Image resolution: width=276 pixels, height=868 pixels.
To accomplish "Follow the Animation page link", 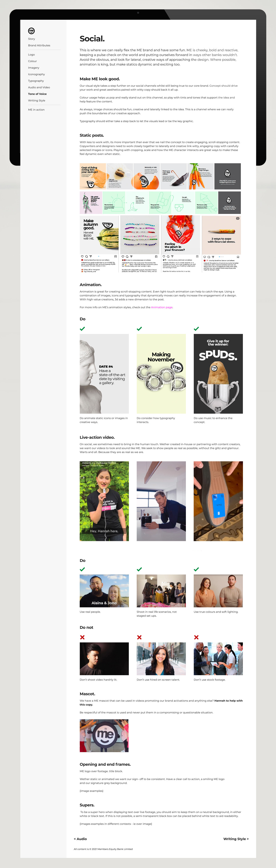I will (x=162, y=307).
